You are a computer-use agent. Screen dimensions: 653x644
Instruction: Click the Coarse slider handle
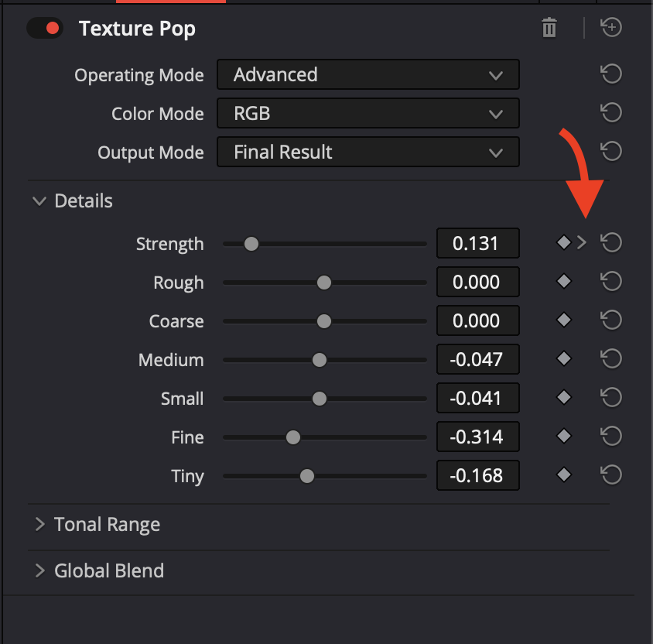click(x=324, y=321)
